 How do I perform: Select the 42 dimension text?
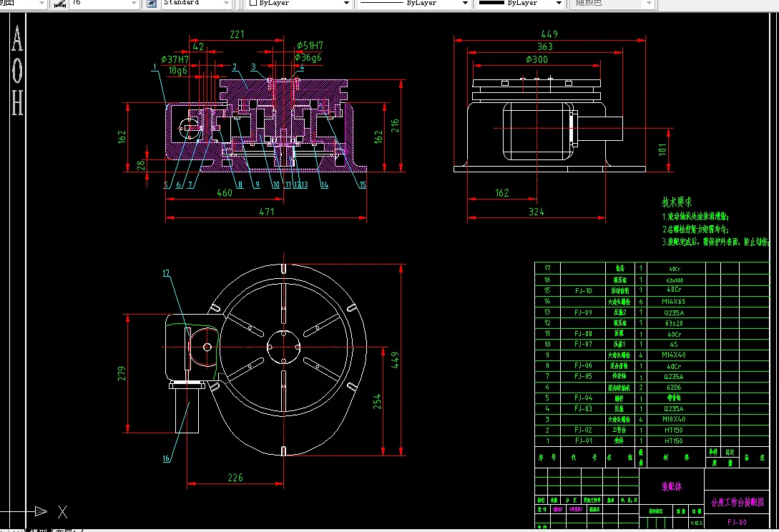coord(198,46)
